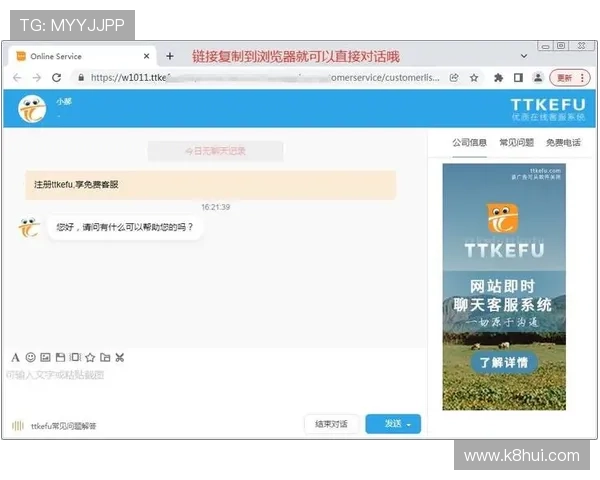Expand the tab search chevron
This screenshot has height=480, width=600.
[524, 56]
